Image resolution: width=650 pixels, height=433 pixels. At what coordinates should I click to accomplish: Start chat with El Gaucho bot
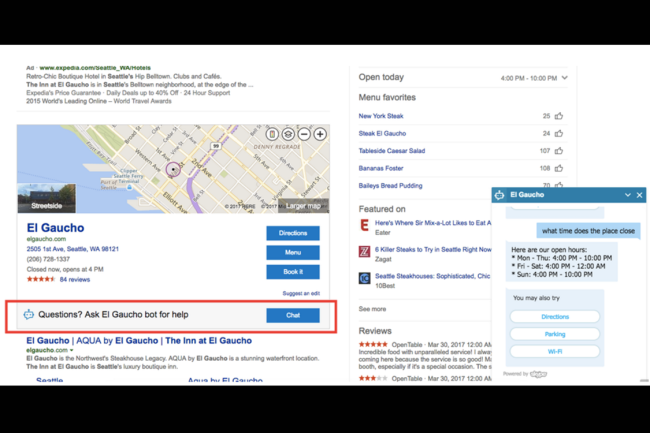pyautogui.click(x=293, y=315)
